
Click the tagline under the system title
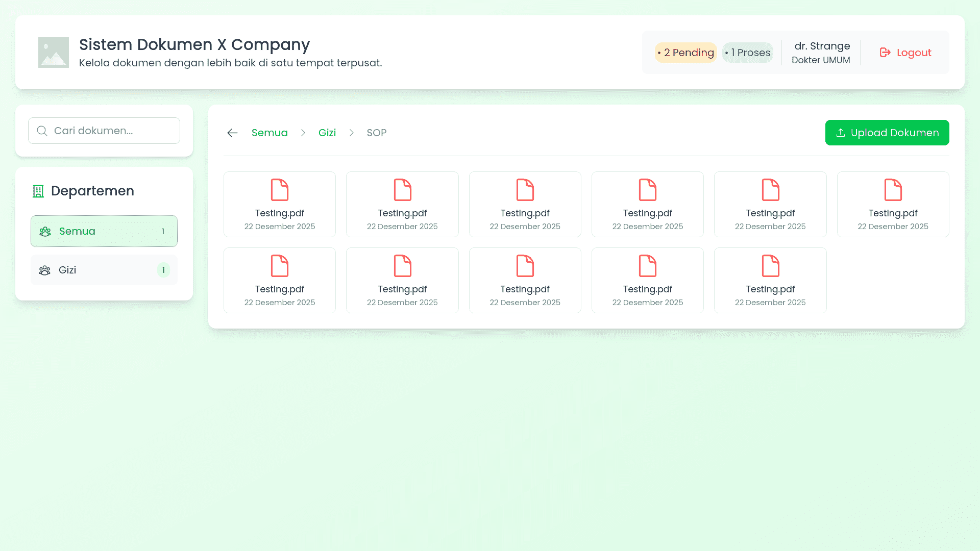pos(230,63)
